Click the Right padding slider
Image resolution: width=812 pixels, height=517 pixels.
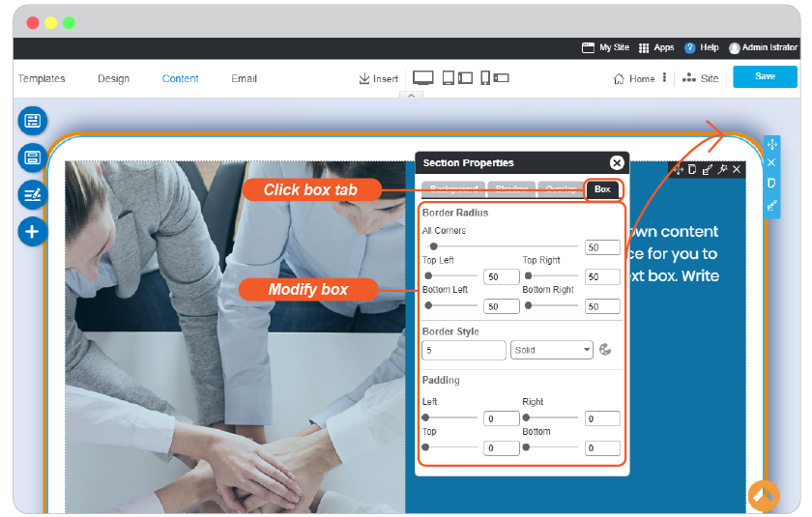(x=550, y=417)
